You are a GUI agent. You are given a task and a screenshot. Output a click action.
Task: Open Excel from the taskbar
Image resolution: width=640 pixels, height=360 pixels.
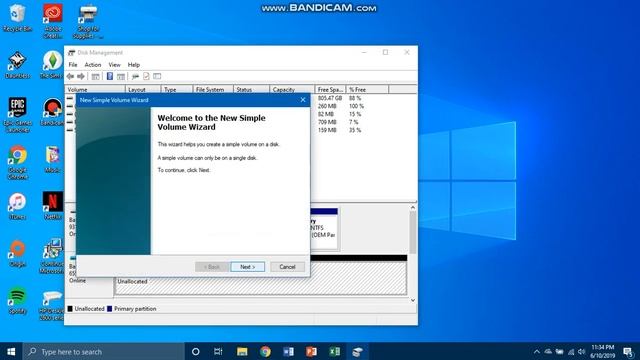click(335, 351)
